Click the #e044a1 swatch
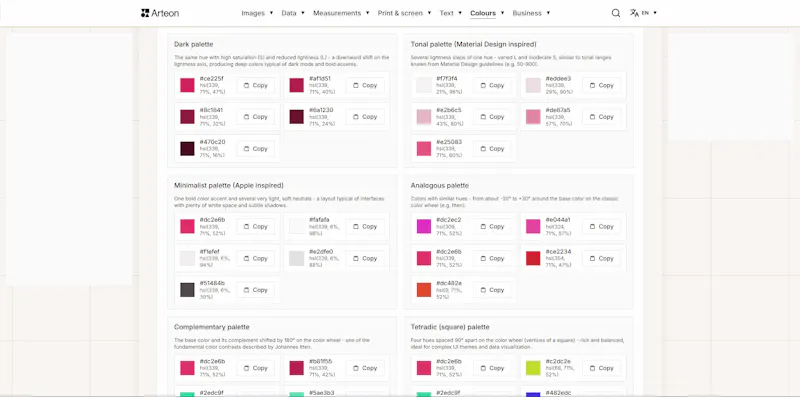Image resolution: width=800 pixels, height=397 pixels. coord(533,227)
